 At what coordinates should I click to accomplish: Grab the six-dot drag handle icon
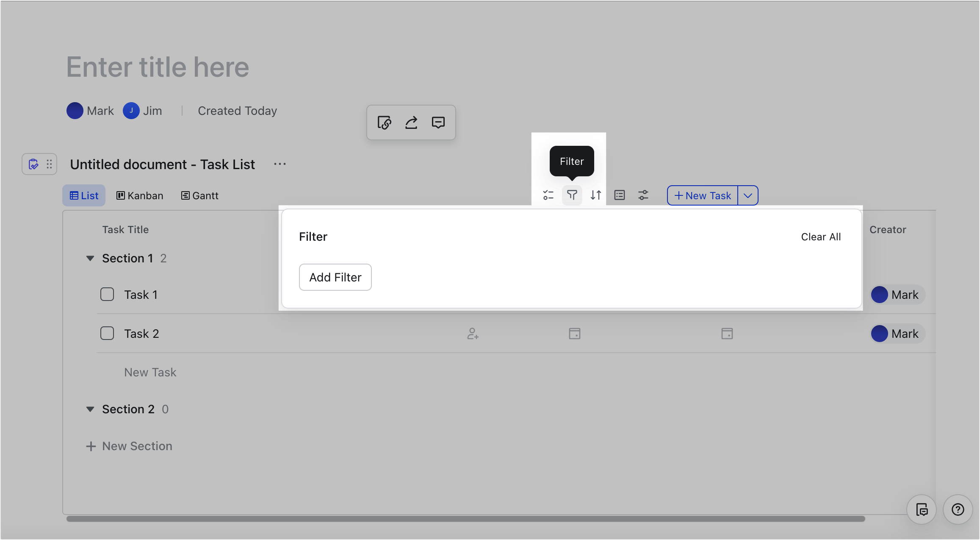click(x=49, y=164)
